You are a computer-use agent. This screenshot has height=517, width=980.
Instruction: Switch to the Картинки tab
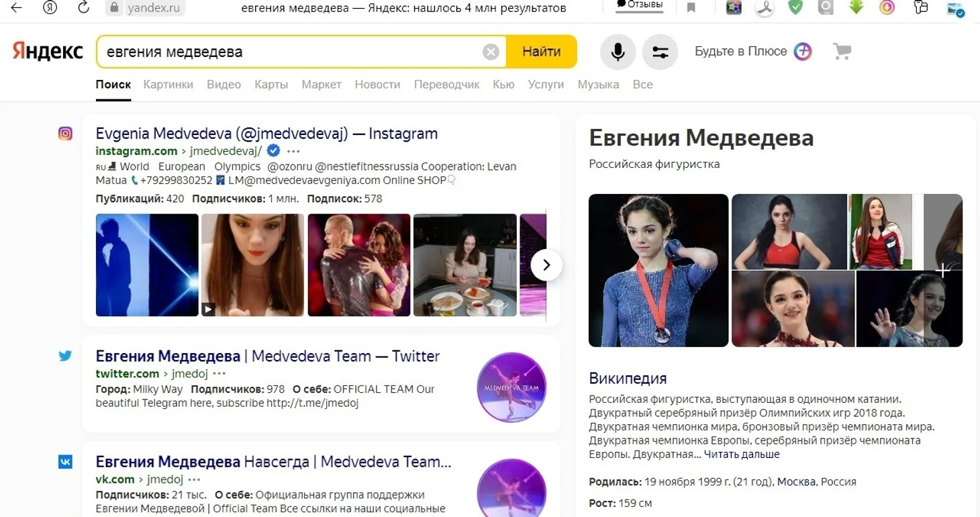(168, 85)
